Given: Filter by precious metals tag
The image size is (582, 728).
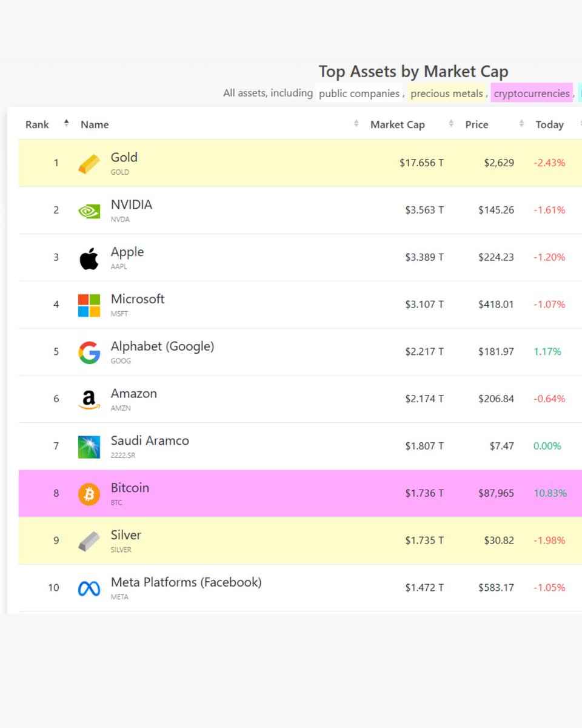Looking at the screenshot, I should pos(447,93).
